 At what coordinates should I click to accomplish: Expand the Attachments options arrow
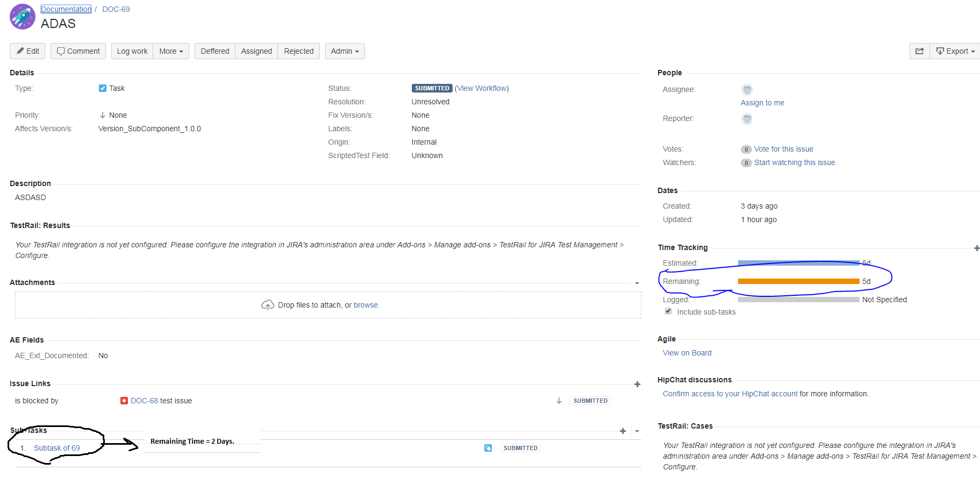[637, 283]
